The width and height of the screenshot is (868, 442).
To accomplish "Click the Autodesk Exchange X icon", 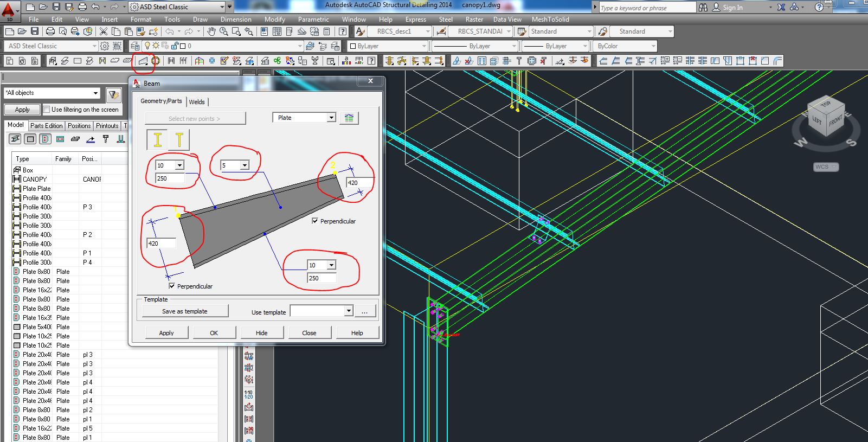I will [781, 7].
